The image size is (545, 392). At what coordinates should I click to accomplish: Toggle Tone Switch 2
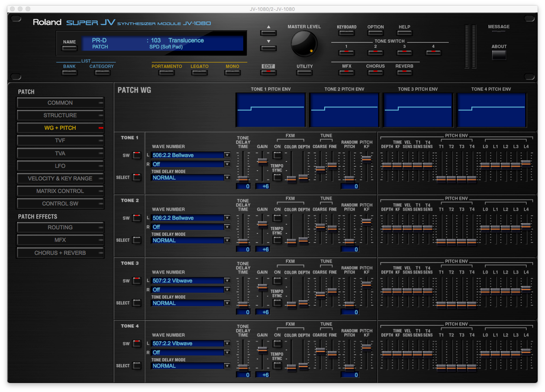pos(375,53)
